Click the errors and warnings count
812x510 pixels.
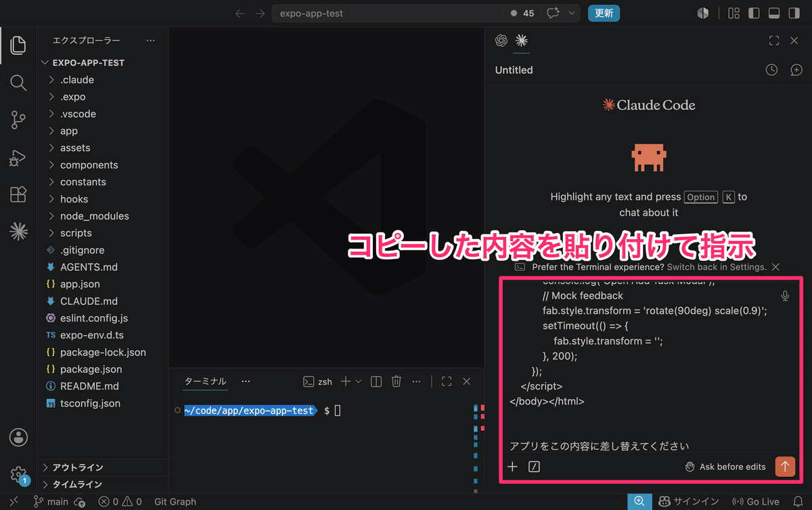120,502
